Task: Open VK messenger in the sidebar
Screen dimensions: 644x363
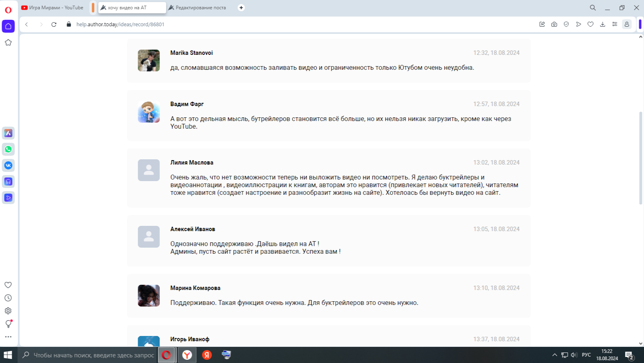Action: (8, 165)
